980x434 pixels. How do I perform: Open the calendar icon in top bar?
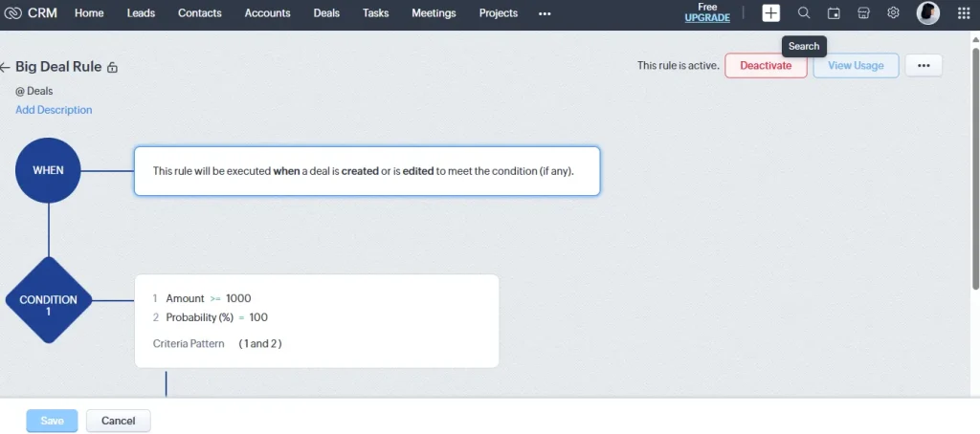click(834, 13)
